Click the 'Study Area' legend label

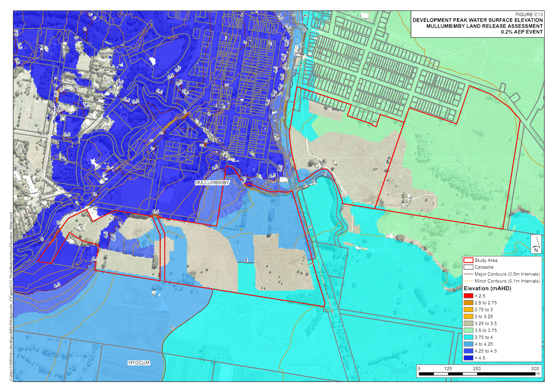click(x=486, y=260)
